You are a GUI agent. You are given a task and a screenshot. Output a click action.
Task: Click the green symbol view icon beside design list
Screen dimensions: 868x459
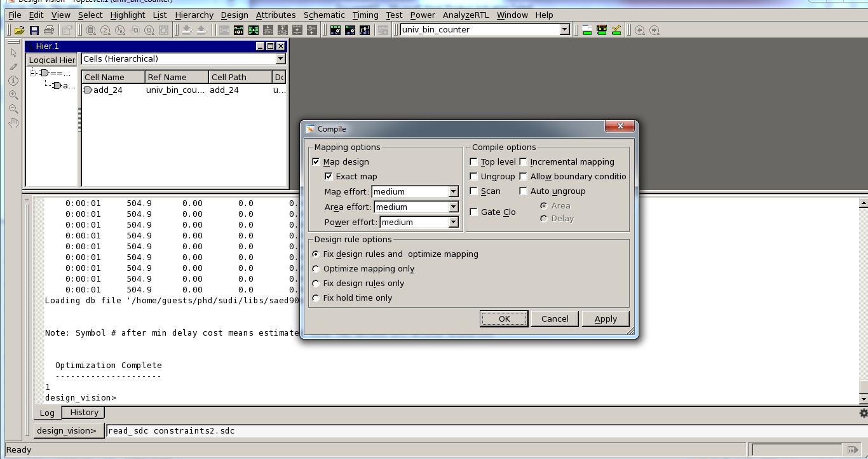[602, 30]
